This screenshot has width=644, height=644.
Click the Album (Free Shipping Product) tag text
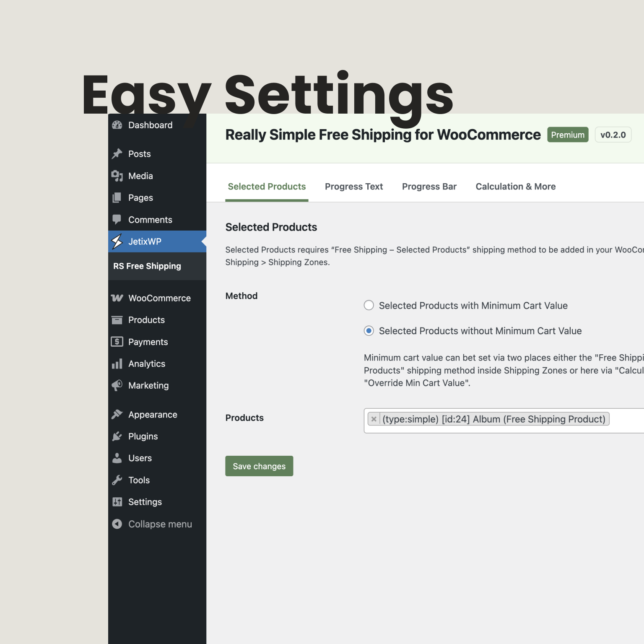pos(494,419)
